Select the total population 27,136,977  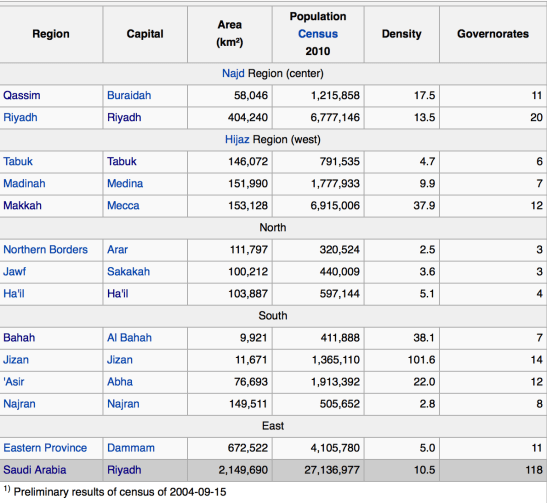pyautogui.click(x=332, y=470)
